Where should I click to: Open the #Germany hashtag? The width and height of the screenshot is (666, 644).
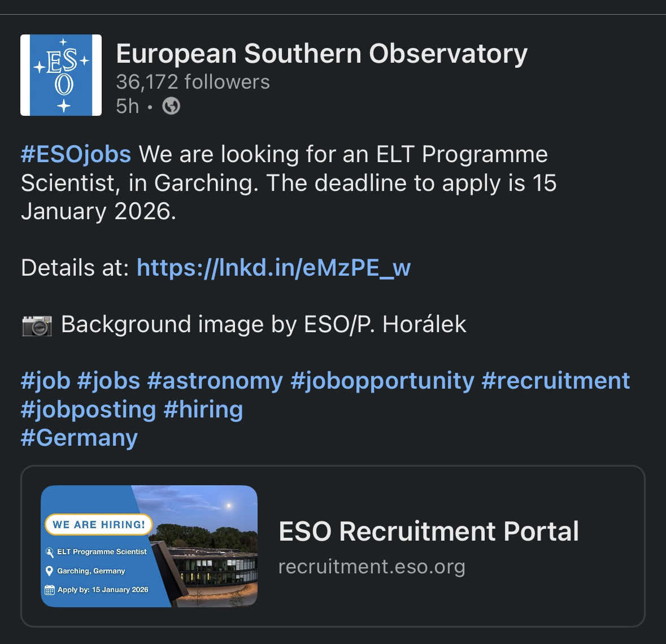79,438
